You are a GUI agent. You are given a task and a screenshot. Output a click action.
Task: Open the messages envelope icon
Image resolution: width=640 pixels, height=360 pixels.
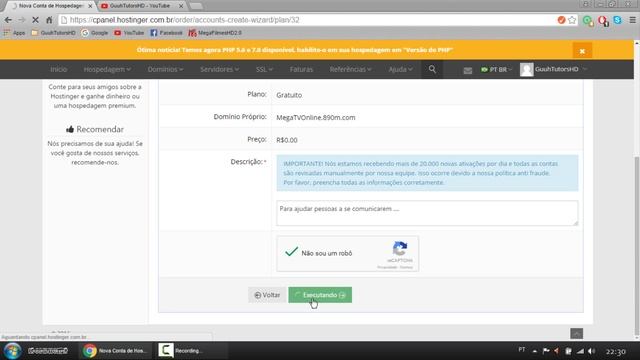(468, 70)
